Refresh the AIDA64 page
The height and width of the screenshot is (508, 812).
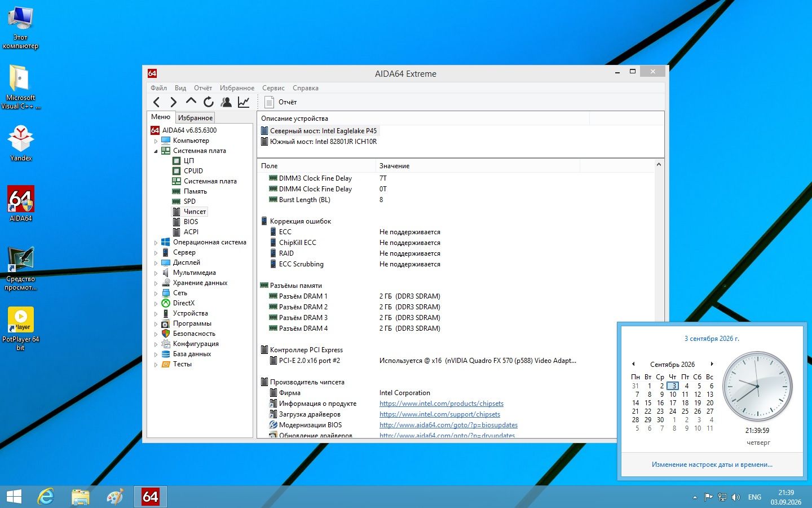(x=209, y=102)
